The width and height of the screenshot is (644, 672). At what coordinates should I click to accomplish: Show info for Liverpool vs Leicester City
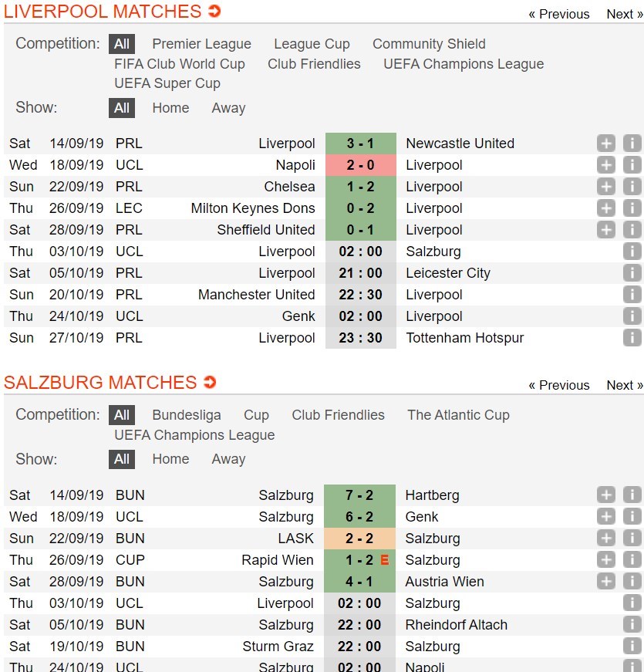[x=632, y=272]
